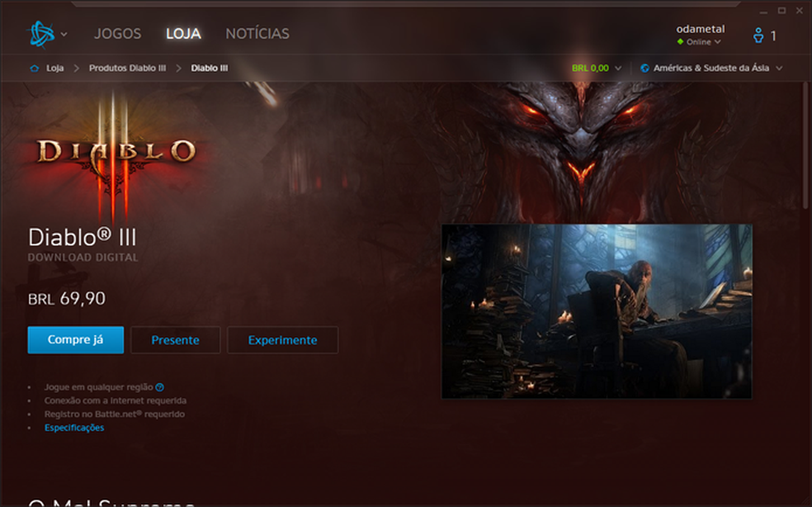The image size is (812, 507).
Task: Open the Especificações link
Action: (x=74, y=428)
